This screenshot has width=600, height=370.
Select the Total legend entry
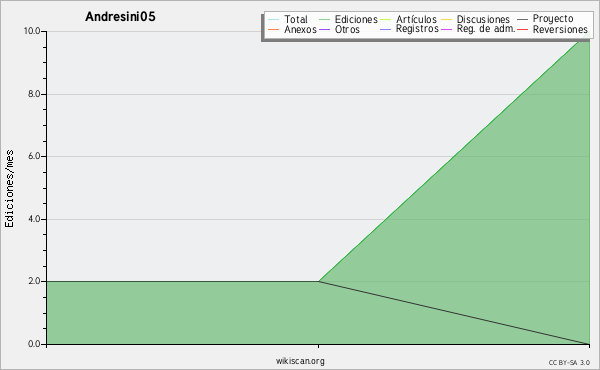point(288,19)
